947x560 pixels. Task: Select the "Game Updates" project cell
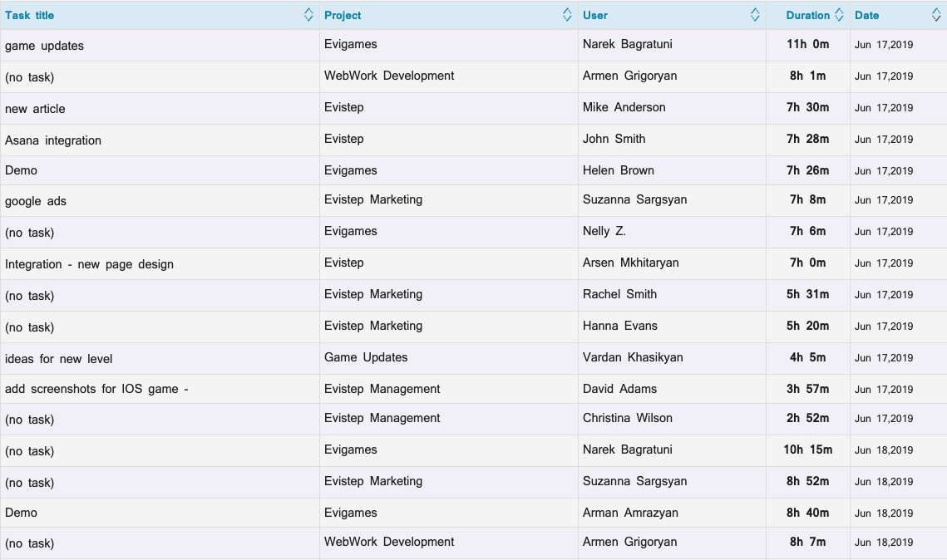(x=366, y=358)
